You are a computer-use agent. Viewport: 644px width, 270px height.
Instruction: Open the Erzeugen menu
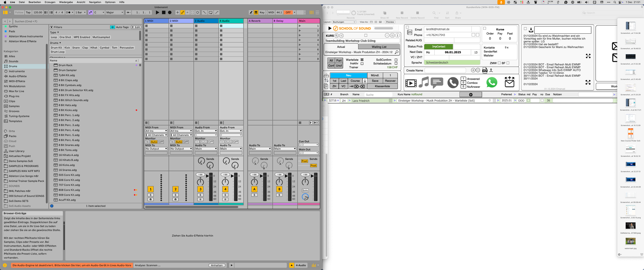tap(50, 2)
